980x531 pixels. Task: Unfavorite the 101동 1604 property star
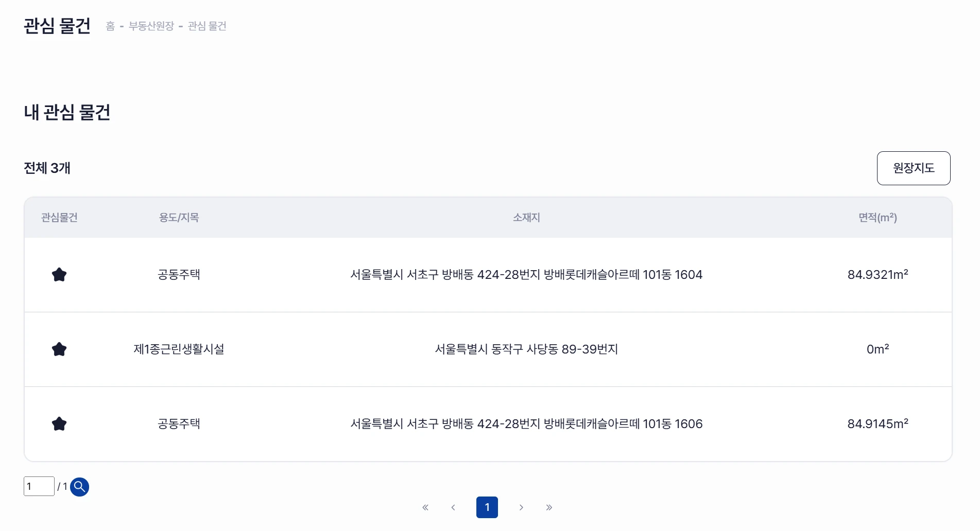pyautogui.click(x=59, y=275)
